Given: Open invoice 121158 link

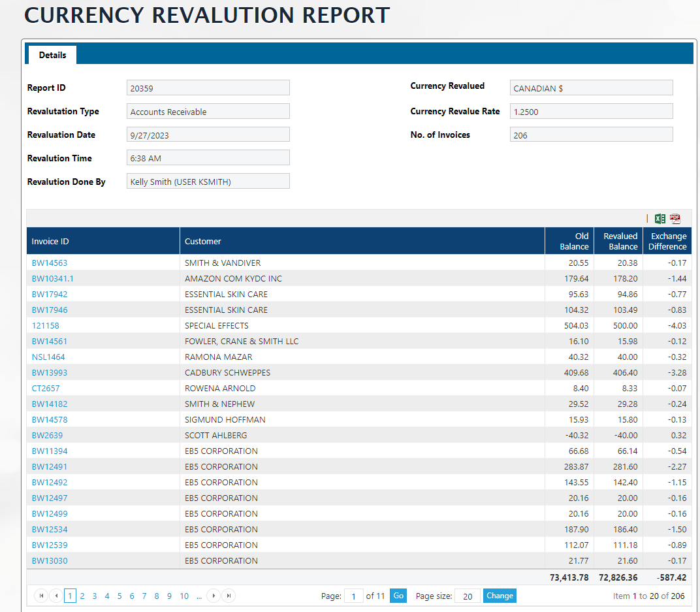Looking at the screenshot, I should point(46,325).
